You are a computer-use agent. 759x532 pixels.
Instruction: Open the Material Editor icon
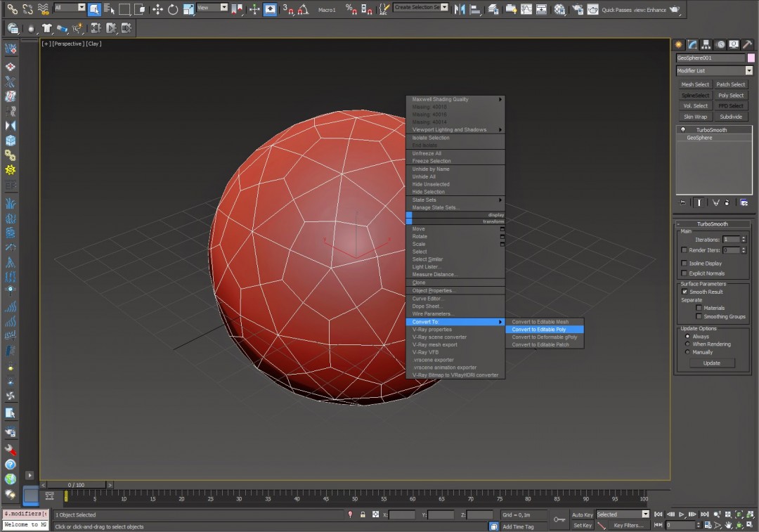[x=559, y=9]
